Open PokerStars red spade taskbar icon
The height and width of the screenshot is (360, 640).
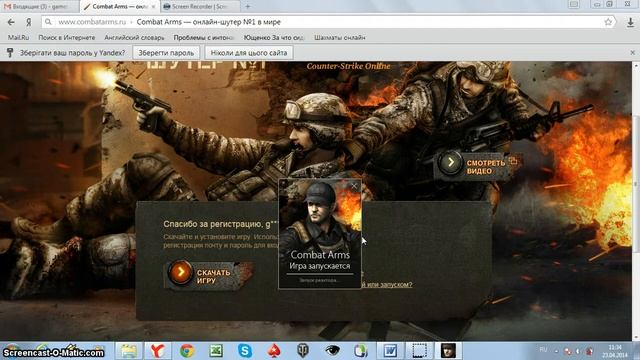[274, 351]
